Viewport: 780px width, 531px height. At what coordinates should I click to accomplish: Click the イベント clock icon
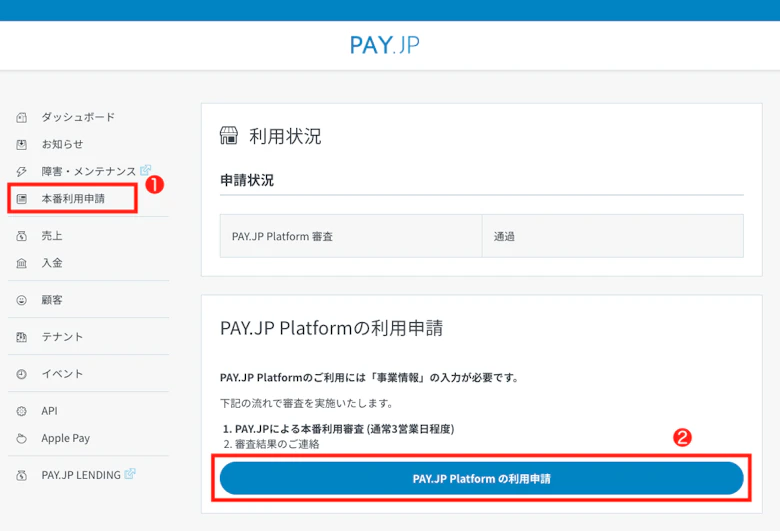tap(21, 374)
